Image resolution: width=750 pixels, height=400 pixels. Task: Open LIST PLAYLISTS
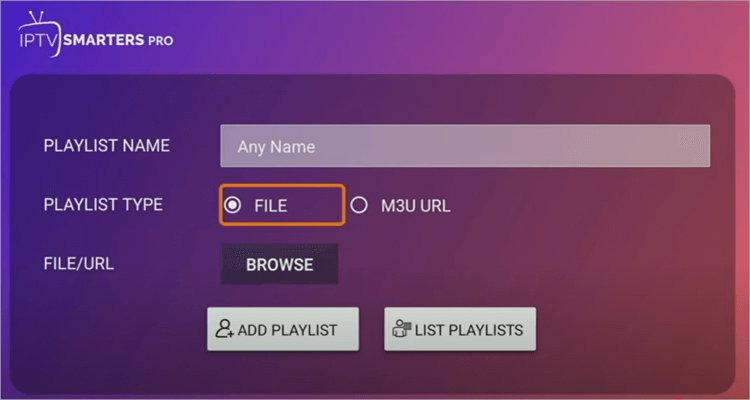click(x=460, y=329)
